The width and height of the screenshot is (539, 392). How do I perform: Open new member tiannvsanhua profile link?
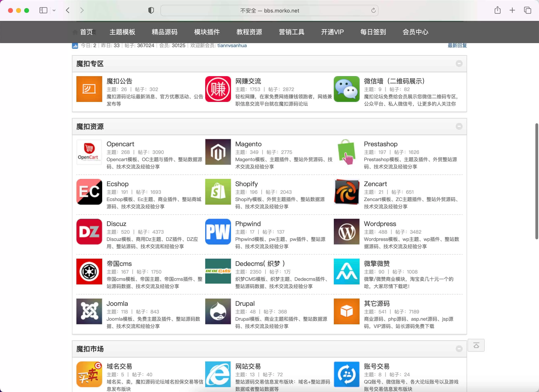(x=232, y=46)
